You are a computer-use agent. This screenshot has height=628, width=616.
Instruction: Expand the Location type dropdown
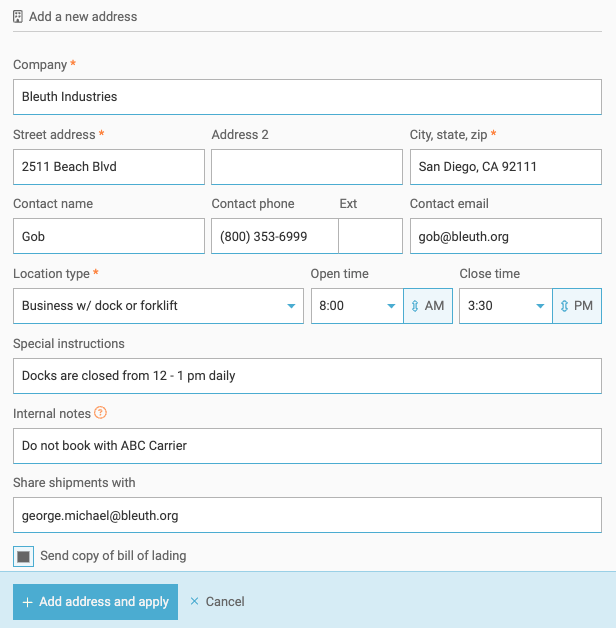click(x=158, y=306)
